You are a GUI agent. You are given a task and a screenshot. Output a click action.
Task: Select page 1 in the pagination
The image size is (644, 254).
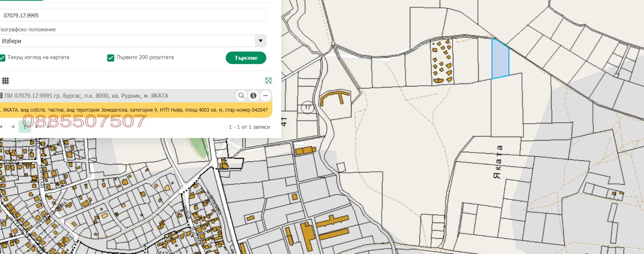coord(25,127)
